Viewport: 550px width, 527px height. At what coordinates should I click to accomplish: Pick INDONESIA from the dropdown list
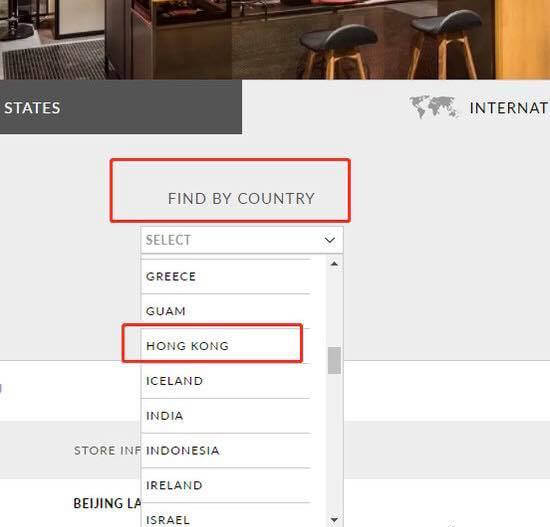click(x=226, y=451)
